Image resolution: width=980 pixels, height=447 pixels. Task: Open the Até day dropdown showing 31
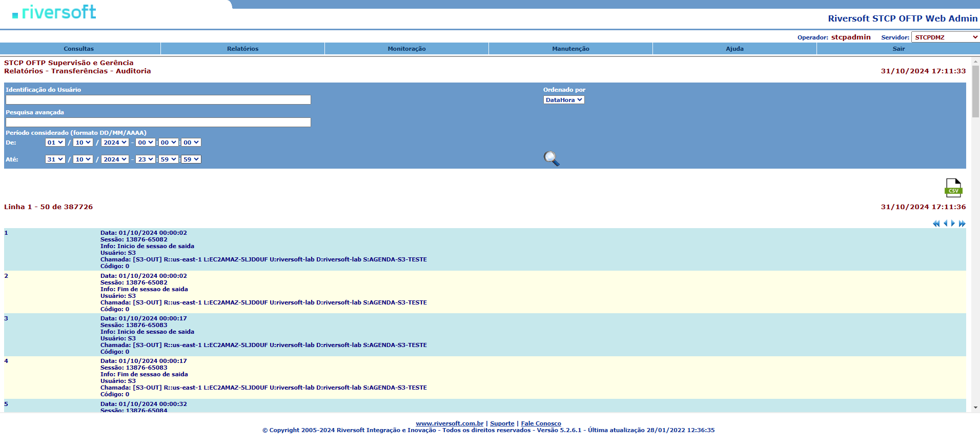click(55, 159)
